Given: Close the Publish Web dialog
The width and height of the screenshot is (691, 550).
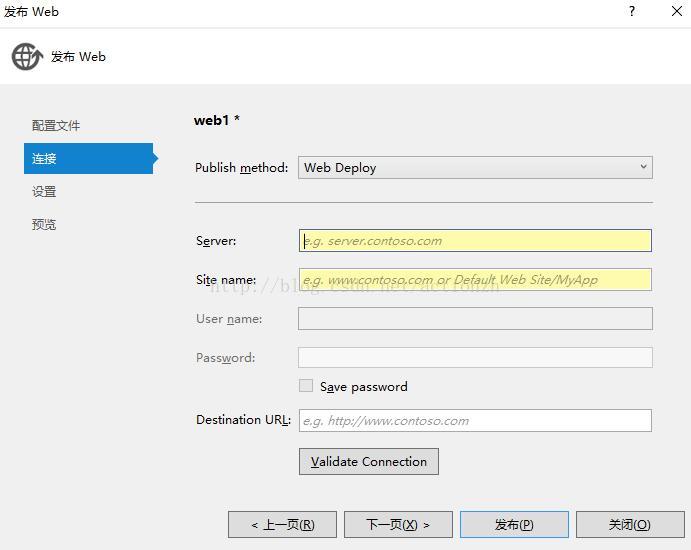Looking at the screenshot, I should 676,12.
